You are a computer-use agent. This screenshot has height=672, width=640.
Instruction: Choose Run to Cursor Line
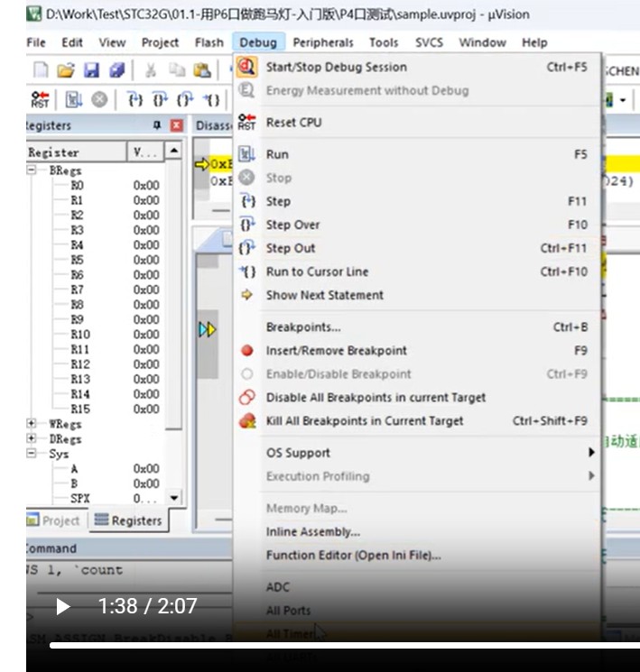point(418,272)
